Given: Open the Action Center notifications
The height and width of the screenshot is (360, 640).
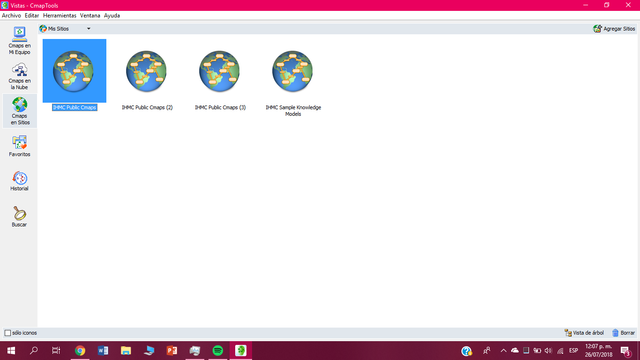Looking at the screenshot, I should coord(625,351).
